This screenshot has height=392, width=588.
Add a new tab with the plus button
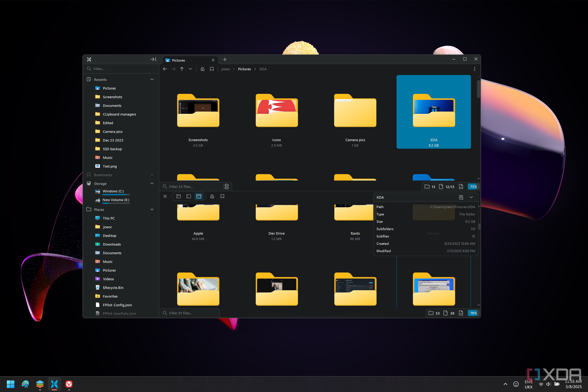(x=225, y=60)
